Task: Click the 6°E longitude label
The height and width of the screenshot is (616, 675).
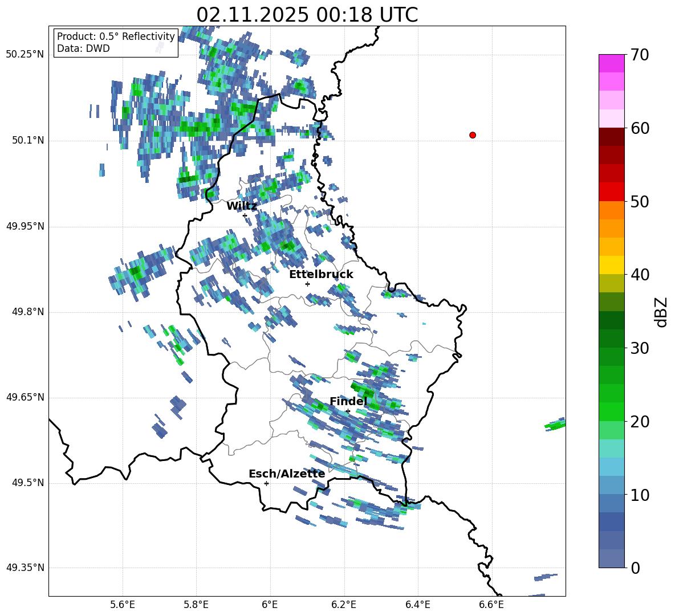Action: tap(270, 605)
